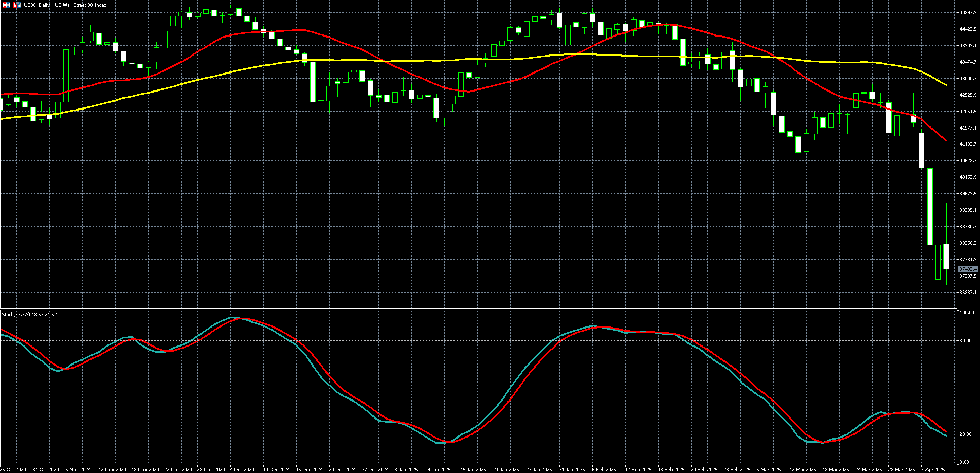Click the 40153.9 price scale label
Viewport: 980px width, 473px height.
coord(968,177)
